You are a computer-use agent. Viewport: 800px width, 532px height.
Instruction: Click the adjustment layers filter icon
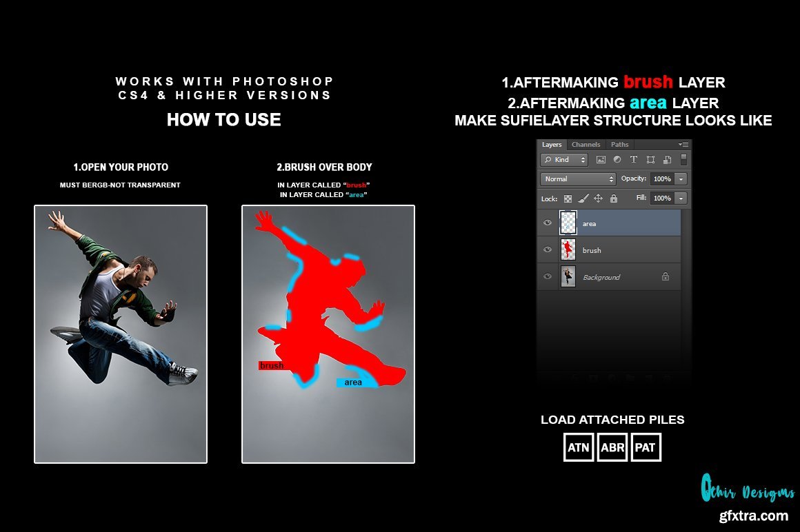tap(617, 160)
